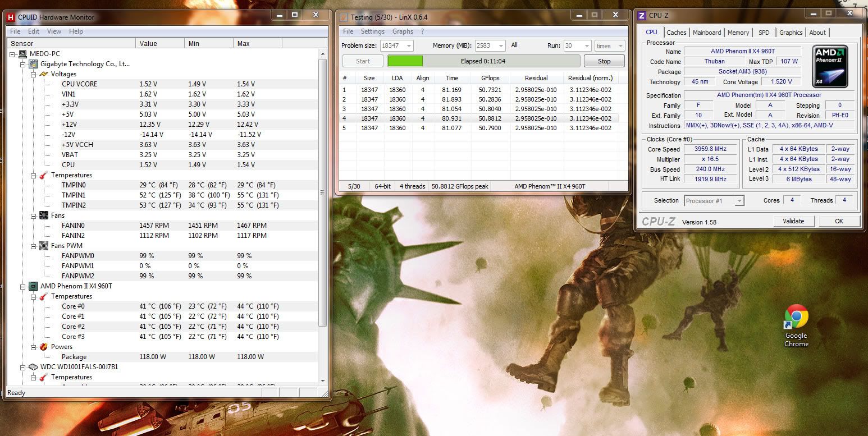The image size is (868, 436).
Task: Collapse the Powers group
Action: [34, 347]
